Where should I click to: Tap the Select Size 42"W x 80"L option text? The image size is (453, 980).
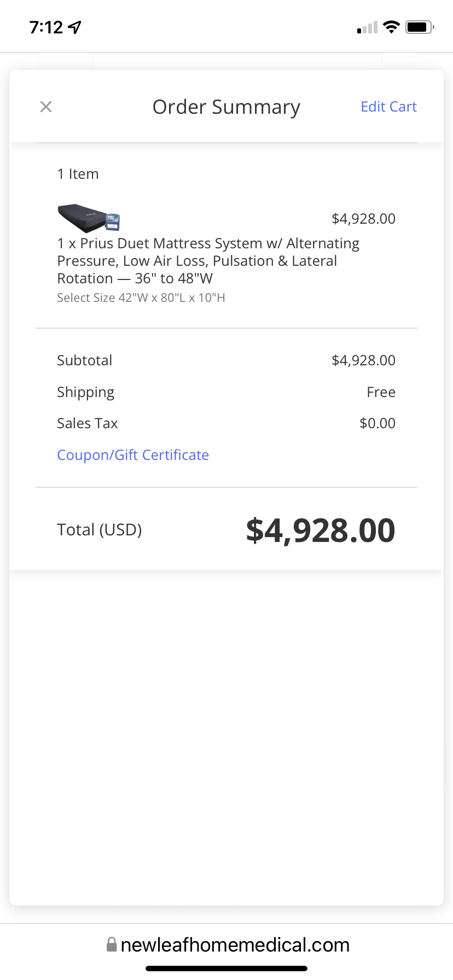tap(141, 298)
